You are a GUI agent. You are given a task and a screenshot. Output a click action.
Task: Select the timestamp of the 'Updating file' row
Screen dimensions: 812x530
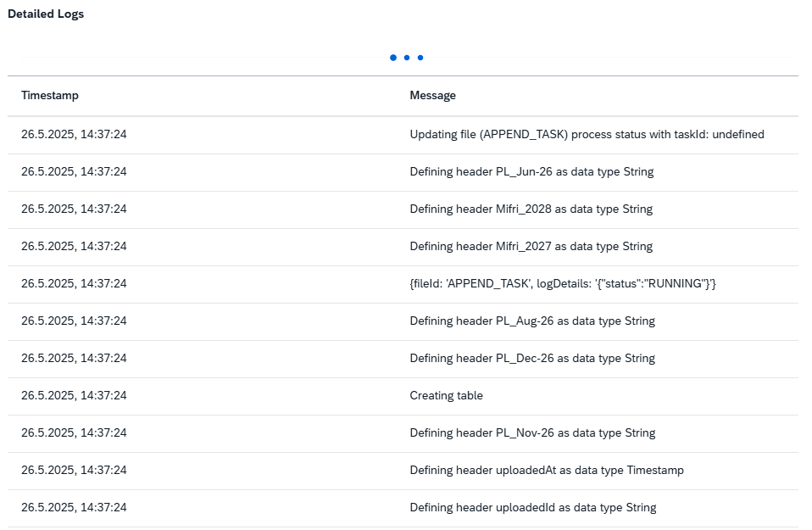(74, 135)
